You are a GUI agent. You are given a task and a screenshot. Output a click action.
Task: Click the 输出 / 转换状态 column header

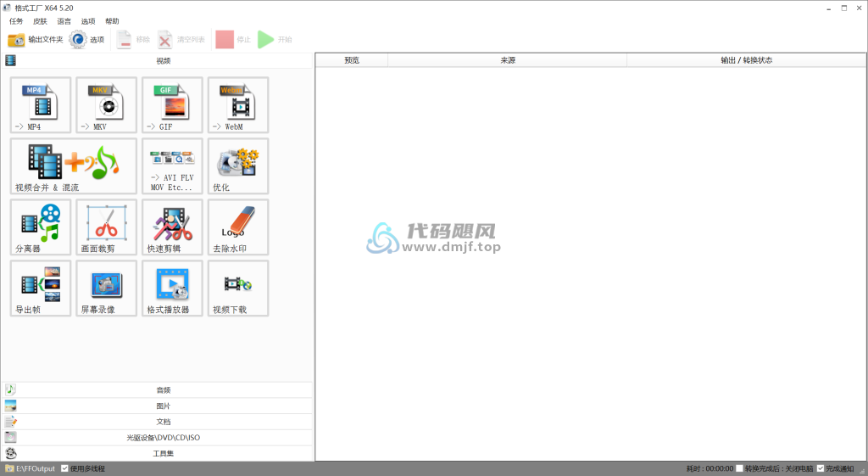pos(746,60)
